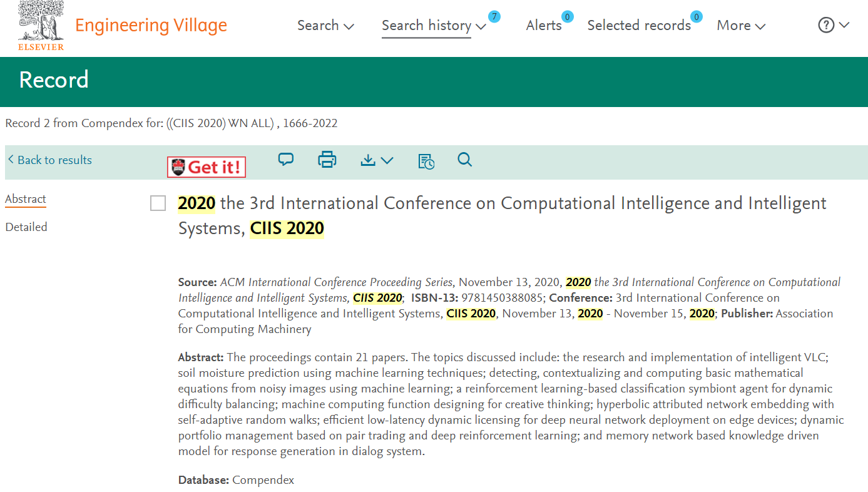Expand the Search dropdown chevron
The width and height of the screenshot is (868, 492).
click(x=349, y=27)
